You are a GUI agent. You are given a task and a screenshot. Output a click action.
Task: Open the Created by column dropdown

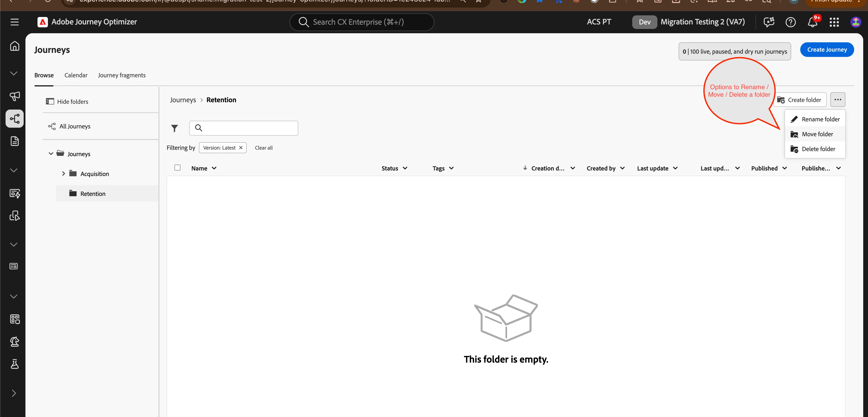click(x=622, y=168)
